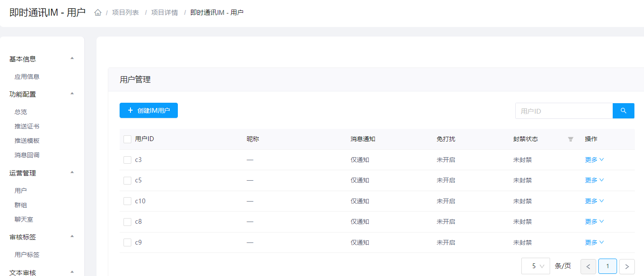
Task: Follow the 项目列表 breadcrumb link
Action: (125, 13)
